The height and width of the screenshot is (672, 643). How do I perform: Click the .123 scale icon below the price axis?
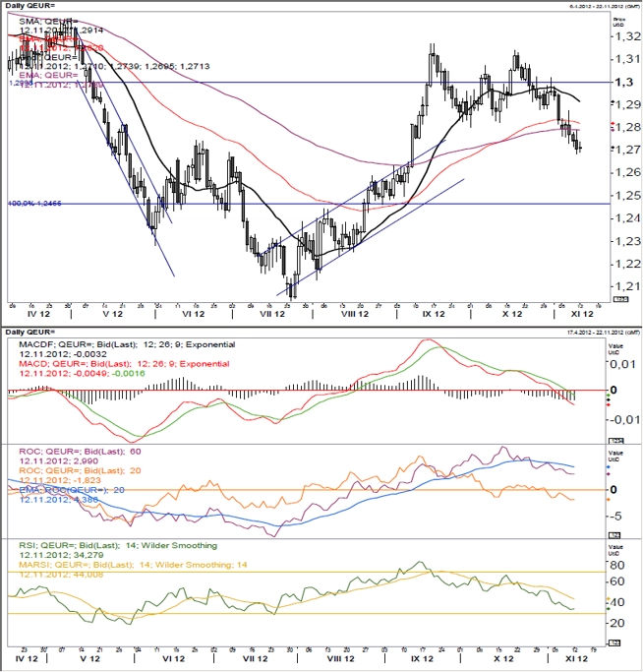tap(620, 299)
